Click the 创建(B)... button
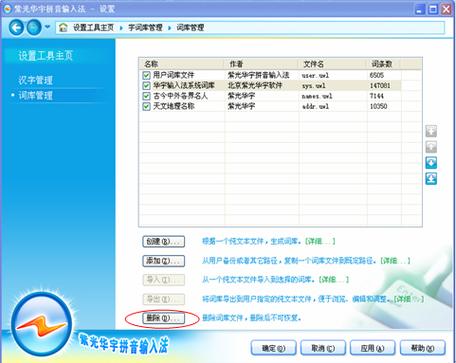Viewport: 456px width, 363px height. pyautogui.click(x=163, y=242)
